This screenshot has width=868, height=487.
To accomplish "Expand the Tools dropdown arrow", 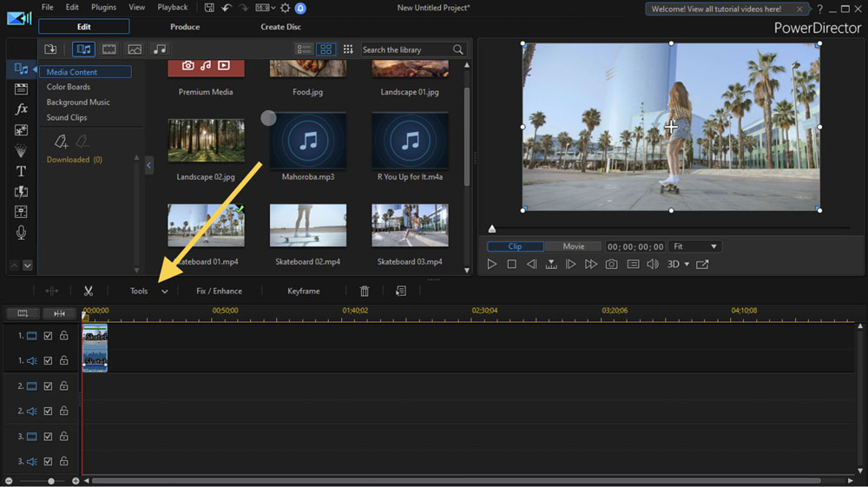I will click(x=164, y=292).
